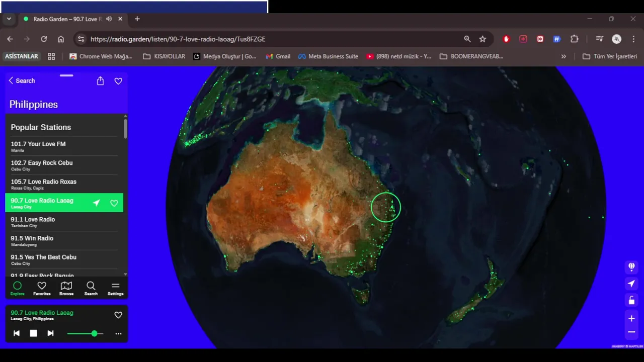The image size is (644, 362).
Task: Open the now-playing 90.7 Love Radio Laoag title
Action: click(42, 313)
